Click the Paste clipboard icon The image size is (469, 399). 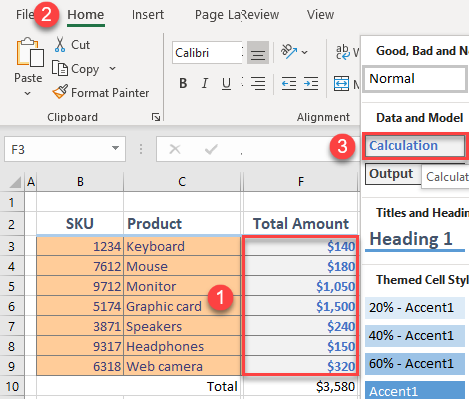(30, 52)
